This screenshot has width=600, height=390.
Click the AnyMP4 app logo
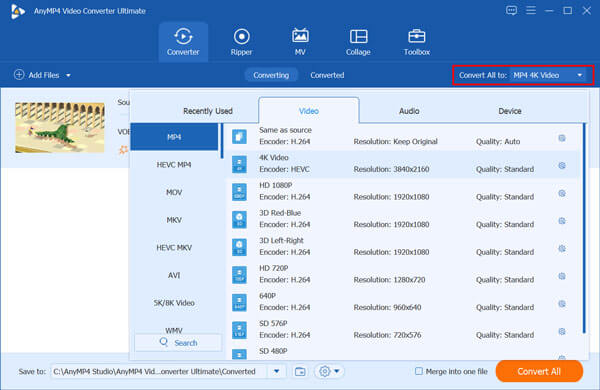[17, 11]
